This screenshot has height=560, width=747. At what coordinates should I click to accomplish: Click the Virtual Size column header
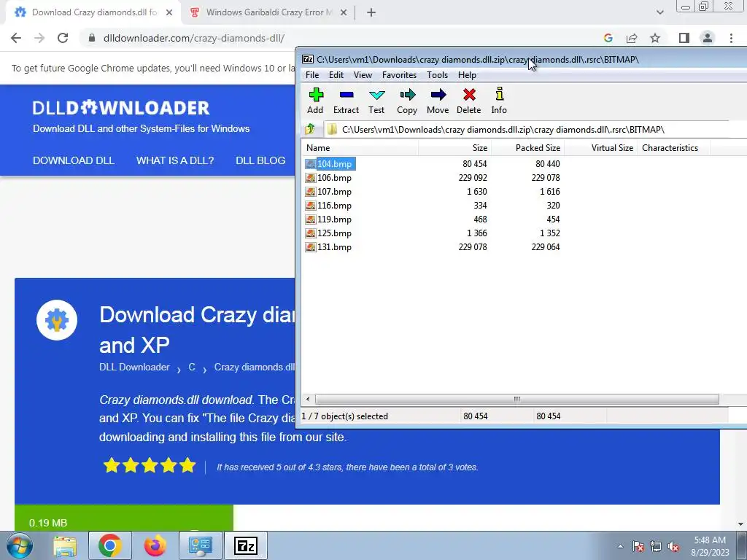click(x=601, y=147)
